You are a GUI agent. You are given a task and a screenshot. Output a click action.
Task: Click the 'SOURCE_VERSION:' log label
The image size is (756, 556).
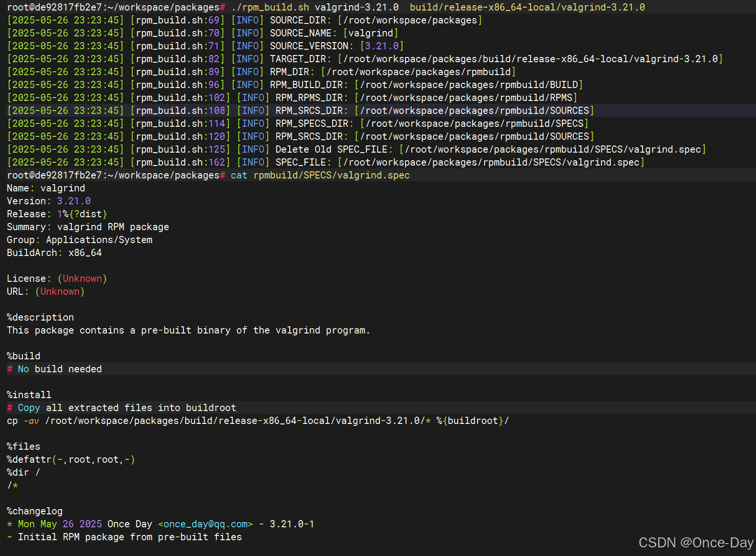pos(312,46)
